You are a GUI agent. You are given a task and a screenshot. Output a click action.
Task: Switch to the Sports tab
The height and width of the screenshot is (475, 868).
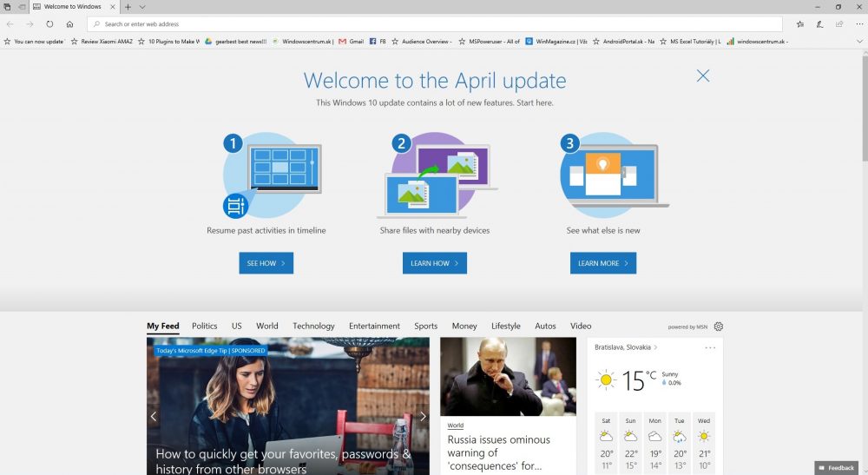point(425,327)
